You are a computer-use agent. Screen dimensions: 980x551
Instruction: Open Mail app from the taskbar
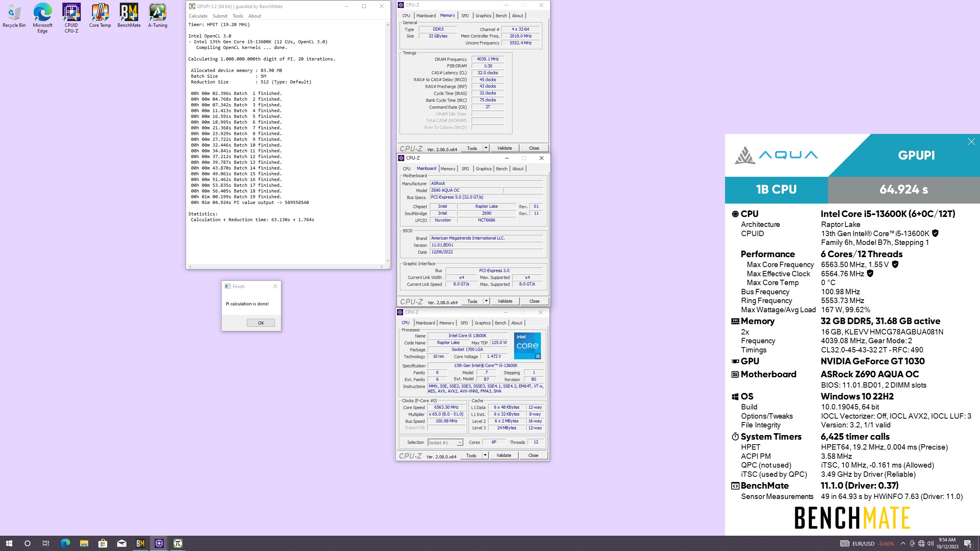[x=121, y=543]
